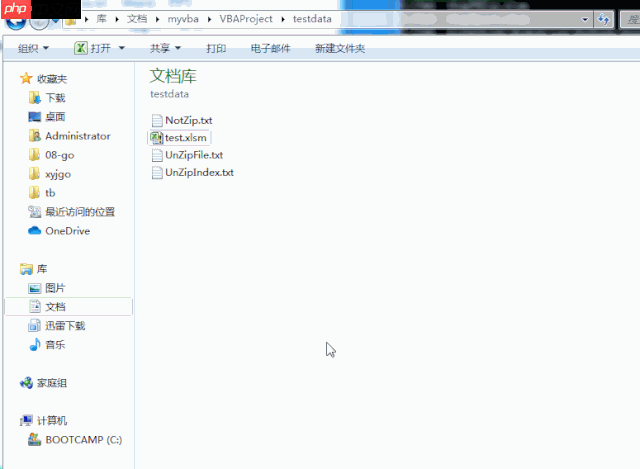Click VBAProject in the address bar

(x=246, y=19)
